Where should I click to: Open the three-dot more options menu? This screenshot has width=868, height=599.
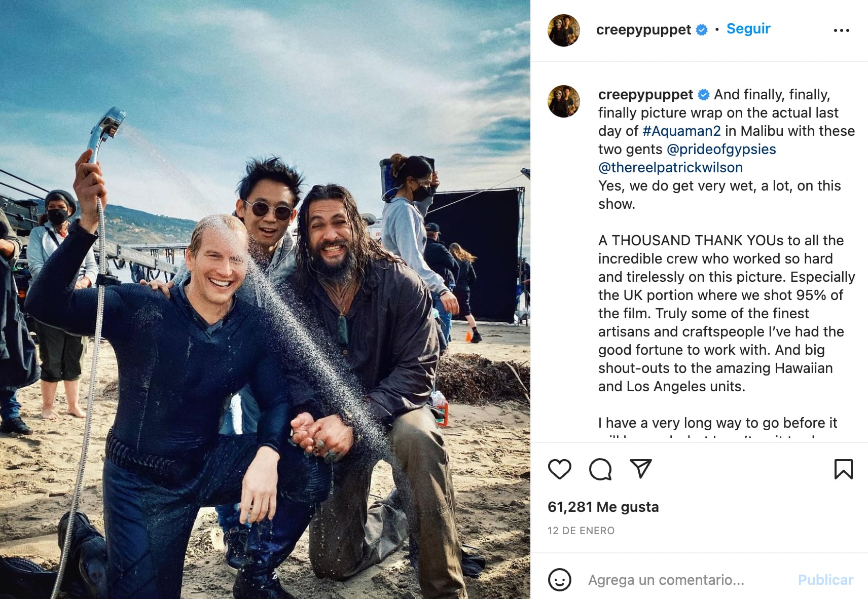842,30
